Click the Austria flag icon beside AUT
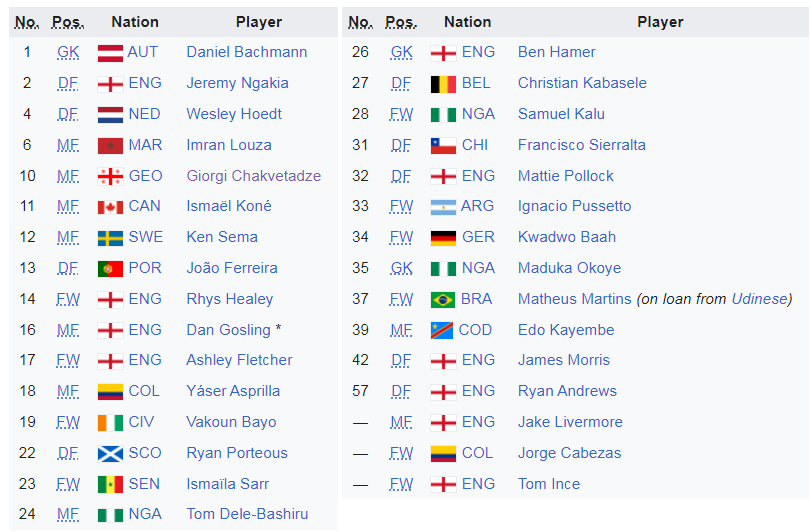The image size is (810, 532). click(x=110, y=52)
